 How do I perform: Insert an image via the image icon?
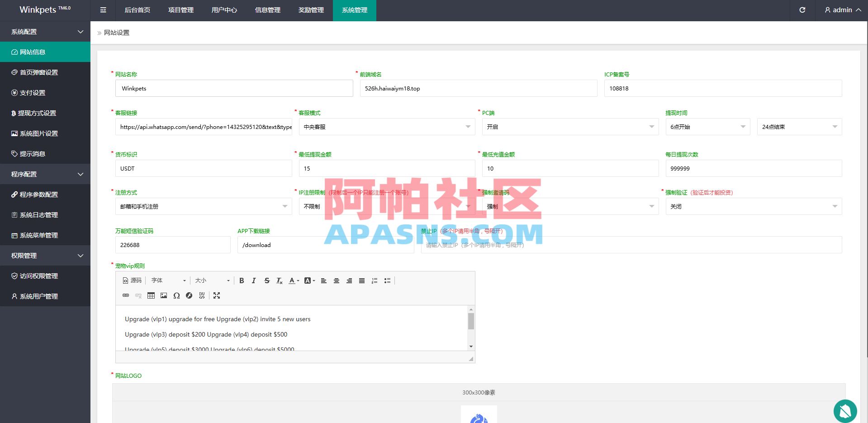[164, 295]
